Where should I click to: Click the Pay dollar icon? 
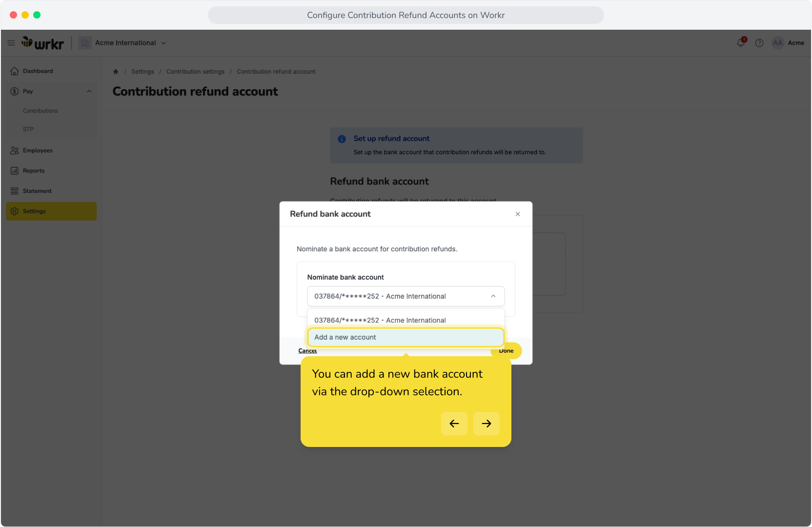tap(15, 91)
